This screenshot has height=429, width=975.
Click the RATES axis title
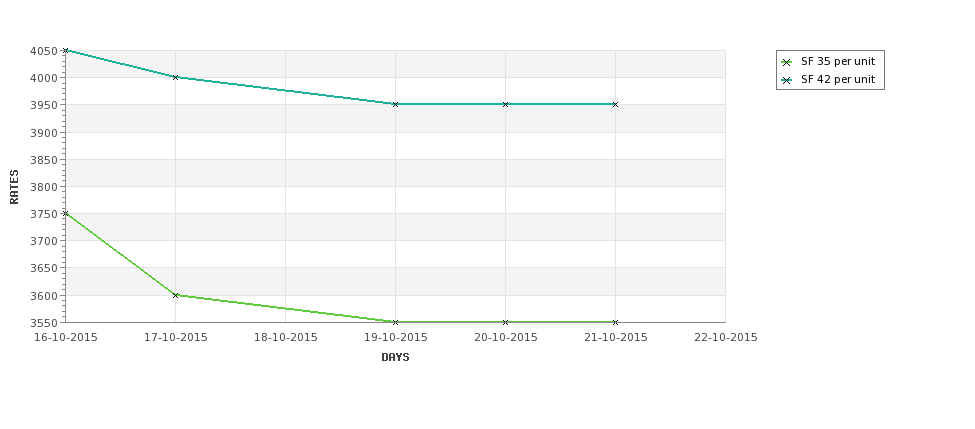(14, 187)
